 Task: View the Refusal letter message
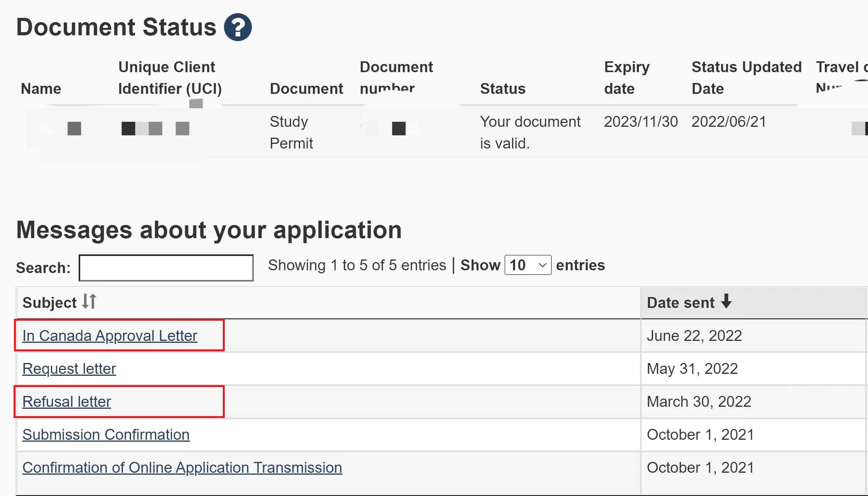[x=67, y=402]
